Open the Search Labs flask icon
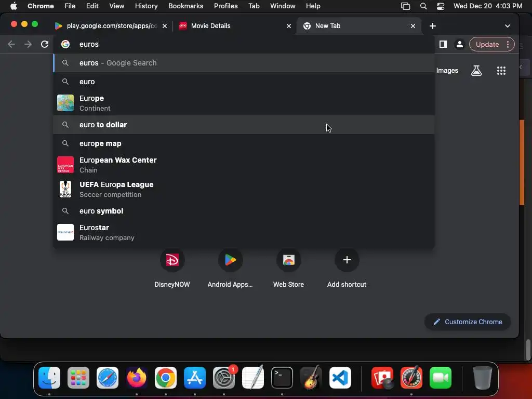The width and height of the screenshot is (532, 399). pos(476,71)
